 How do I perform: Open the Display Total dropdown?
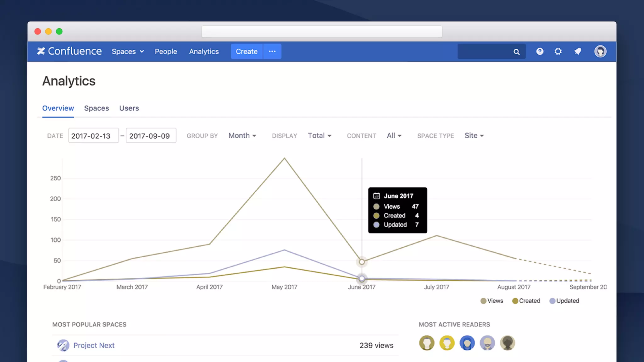pyautogui.click(x=319, y=136)
